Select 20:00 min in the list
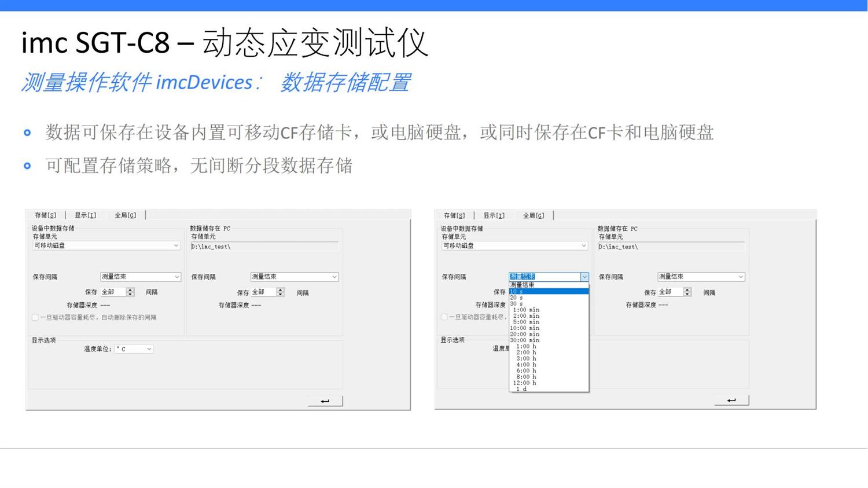The width and height of the screenshot is (868, 488). [x=549, y=334]
